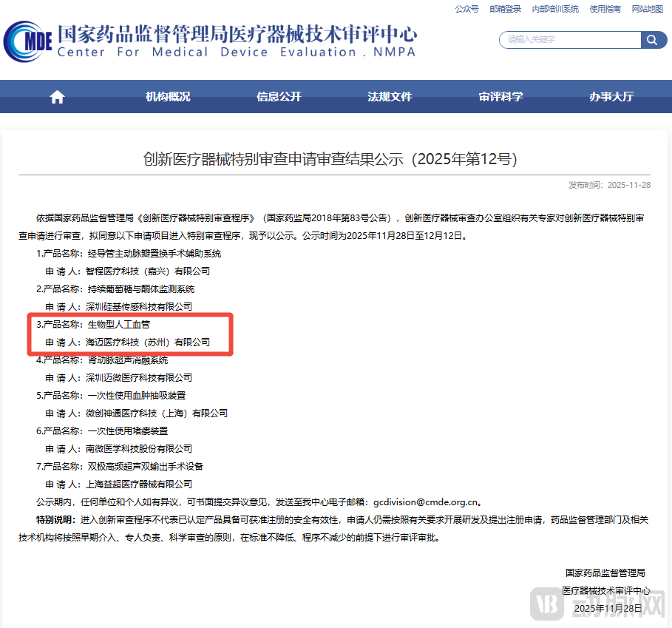Select 信息公开 in the navigation menu

pyautogui.click(x=278, y=96)
